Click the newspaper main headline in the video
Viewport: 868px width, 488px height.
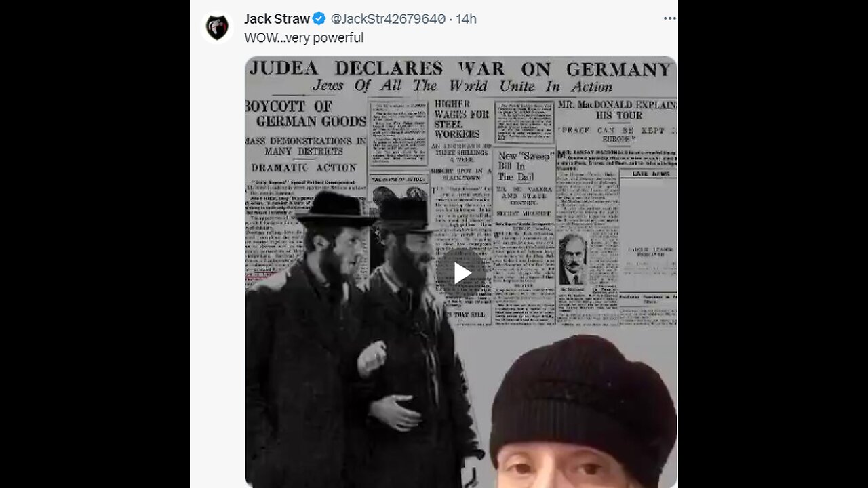point(460,69)
